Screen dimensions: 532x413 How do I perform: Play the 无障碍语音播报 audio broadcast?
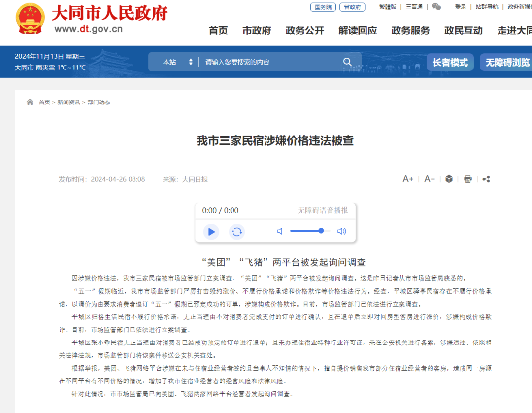tap(211, 232)
